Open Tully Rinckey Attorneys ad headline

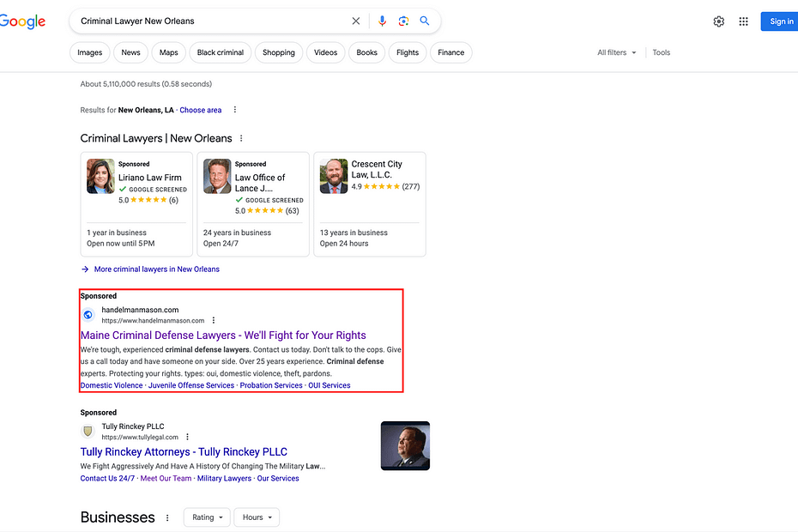(x=184, y=451)
